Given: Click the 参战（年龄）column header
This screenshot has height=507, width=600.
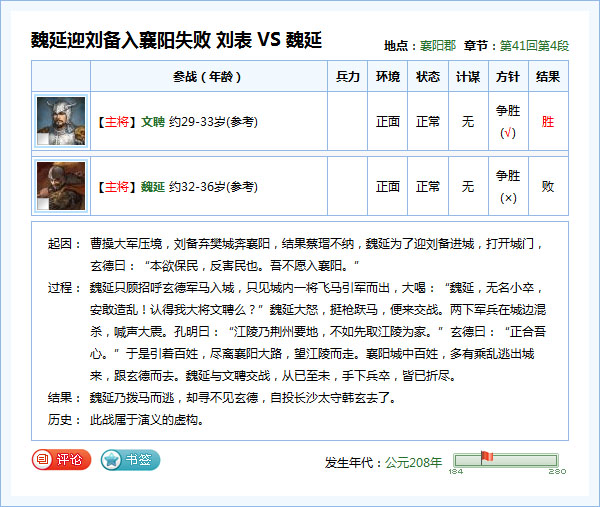Looking at the screenshot, I should click(x=208, y=76).
